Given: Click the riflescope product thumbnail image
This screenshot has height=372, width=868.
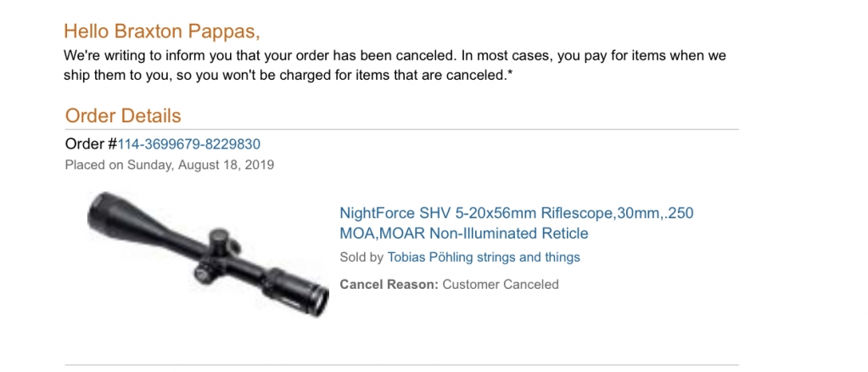Looking at the screenshot, I should coord(208,255).
